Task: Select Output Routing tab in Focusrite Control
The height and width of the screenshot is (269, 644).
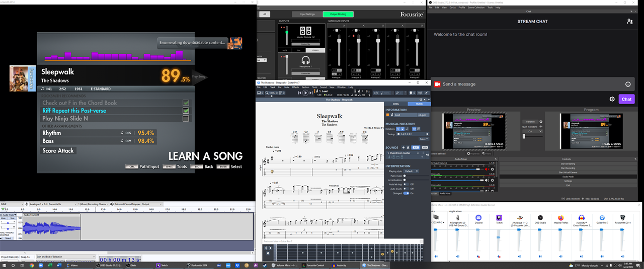Action: pos(338,14)
